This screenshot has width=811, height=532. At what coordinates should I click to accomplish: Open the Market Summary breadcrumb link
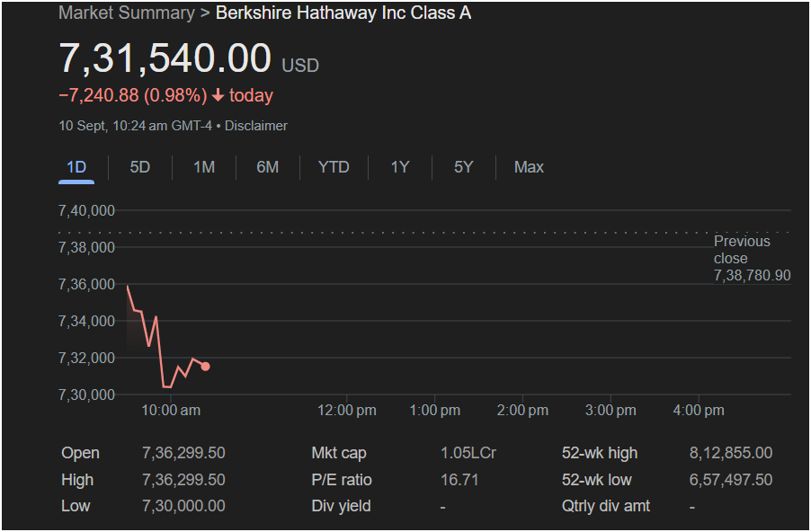click(127, 13)
